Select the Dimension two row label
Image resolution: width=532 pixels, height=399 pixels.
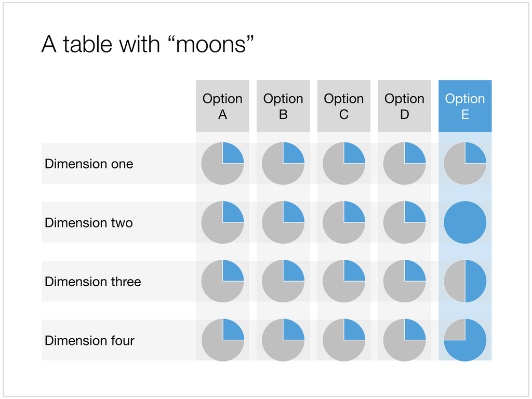click(88, 223)
